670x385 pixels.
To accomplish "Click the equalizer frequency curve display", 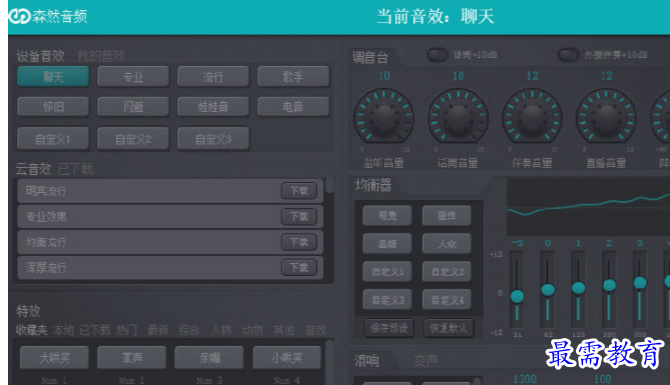I will coord(588,207).
